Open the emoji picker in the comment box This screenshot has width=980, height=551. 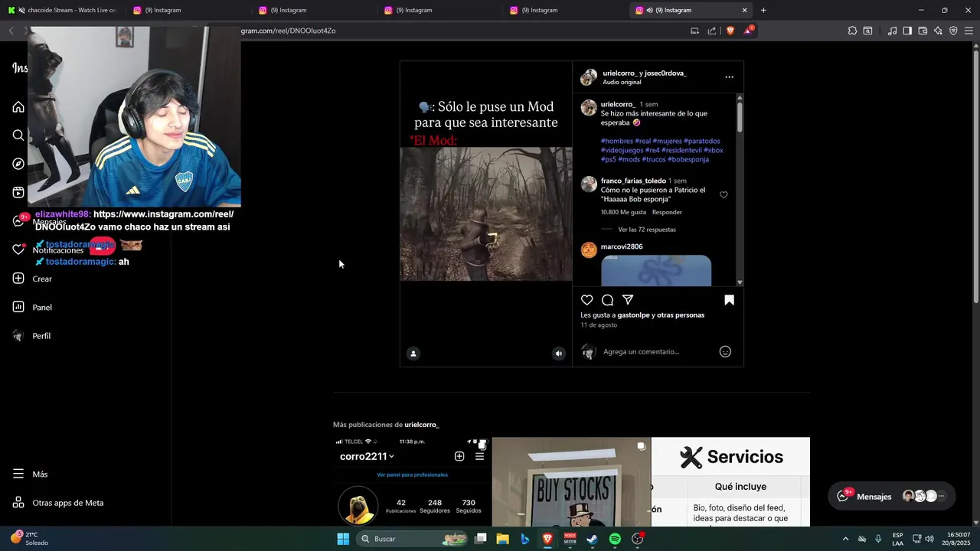click(x=725, y=351)
